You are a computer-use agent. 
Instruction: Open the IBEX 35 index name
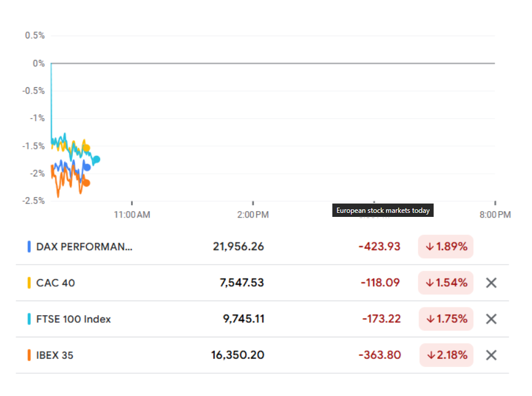pos(55,355)
